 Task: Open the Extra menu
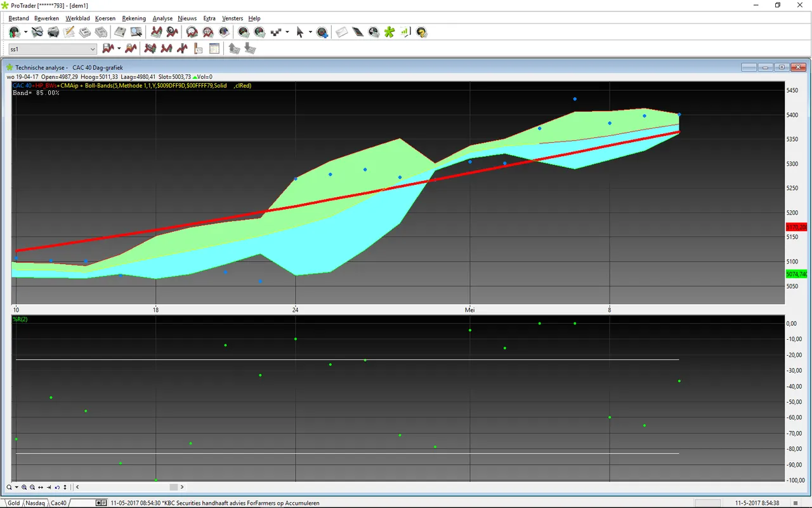pos(209,18)
